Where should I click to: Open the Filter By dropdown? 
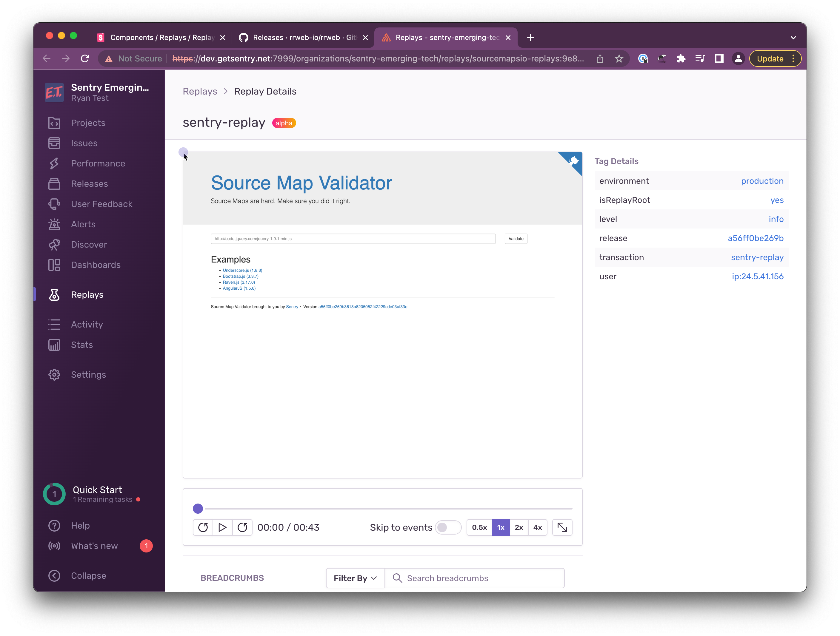tap(354, 578)
